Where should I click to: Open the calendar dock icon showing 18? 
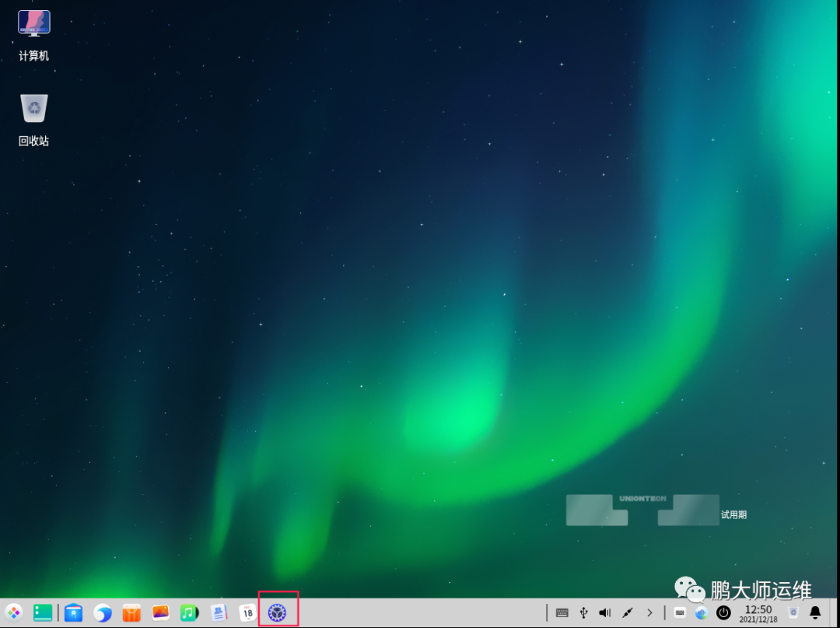point(247,612)
